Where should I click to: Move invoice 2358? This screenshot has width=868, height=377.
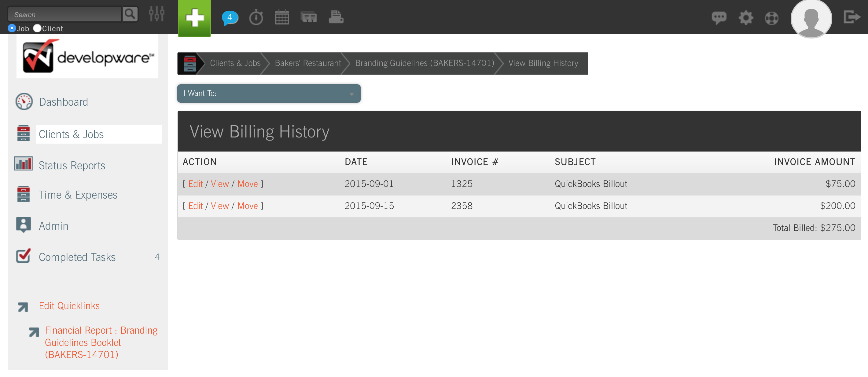(247, 206)
